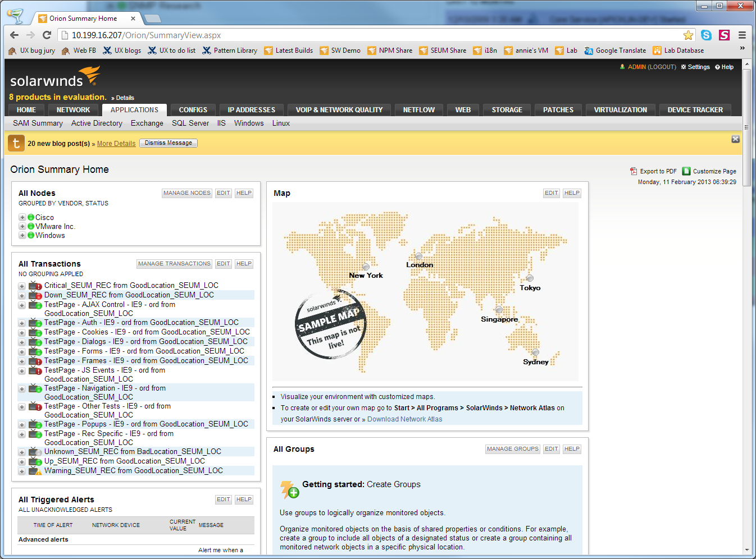The height and width of the screenshot is (559, 756).
Task: Expand the Windows node group
Action: pyautogui.click(x=22, y=236)
